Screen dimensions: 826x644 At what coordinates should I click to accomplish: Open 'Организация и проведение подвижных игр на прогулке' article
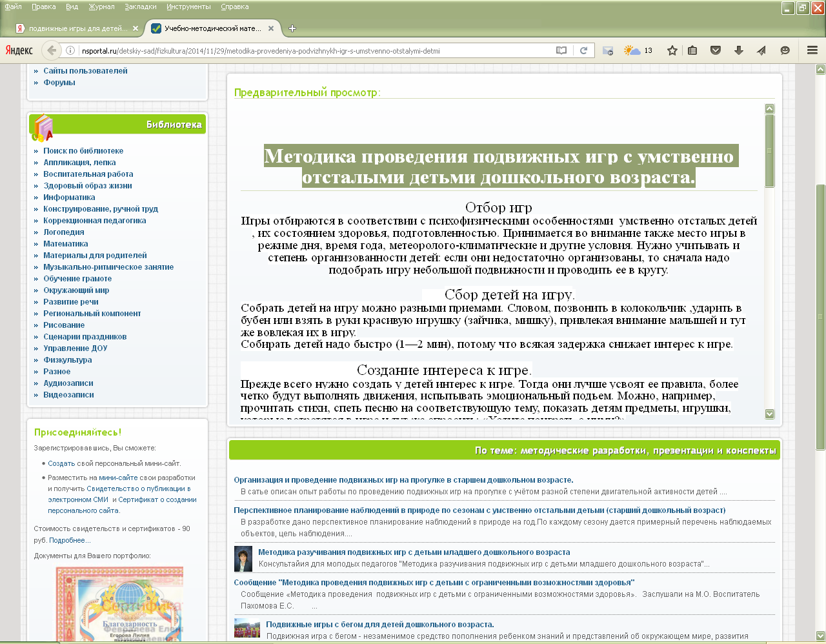403,480
